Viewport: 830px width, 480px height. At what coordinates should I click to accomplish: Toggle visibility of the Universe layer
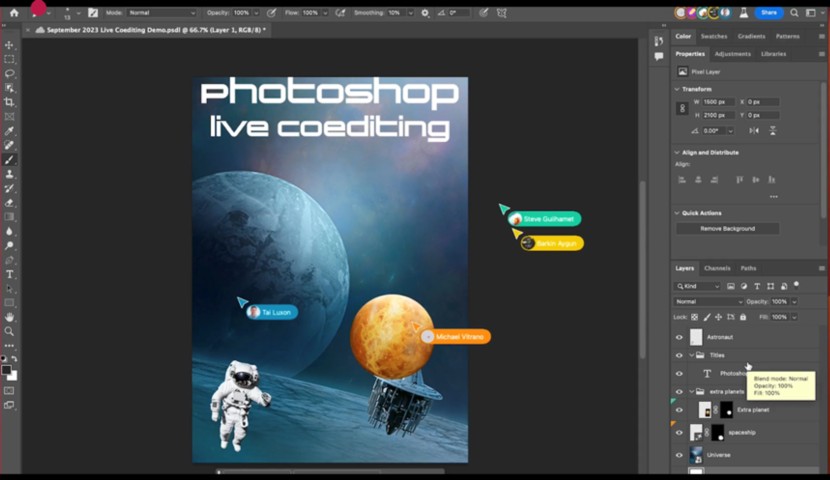[x=679, y=455]
